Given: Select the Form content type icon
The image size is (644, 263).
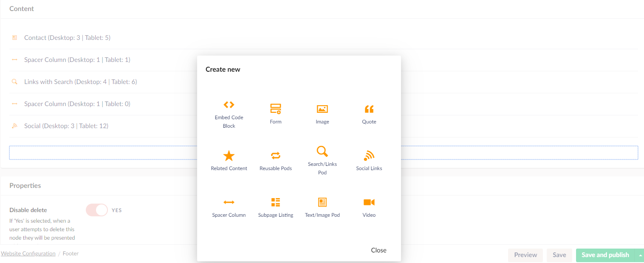Looking at the screenshot, I should 276,109.
